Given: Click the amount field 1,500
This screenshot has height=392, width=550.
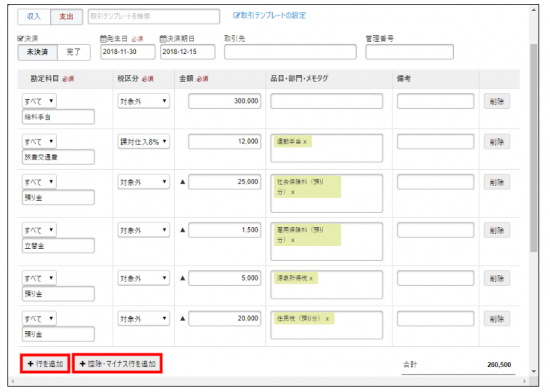Looking at the screenshot, I should [x=224, y=230].
